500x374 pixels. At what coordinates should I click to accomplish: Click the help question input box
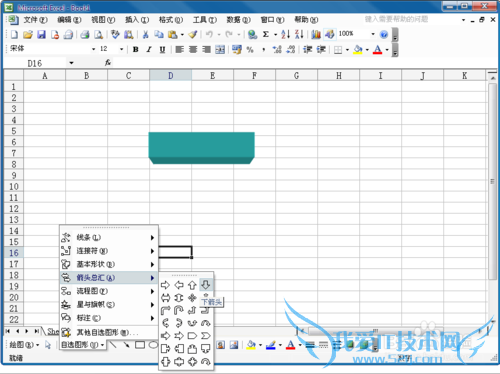pyautogui.click(x=412, y=19)
